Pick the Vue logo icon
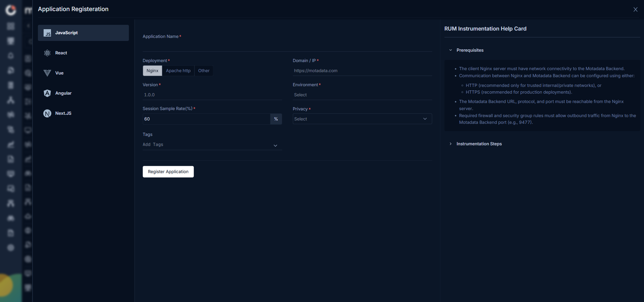This screenshot has width=644, height=302. point(47,73)
